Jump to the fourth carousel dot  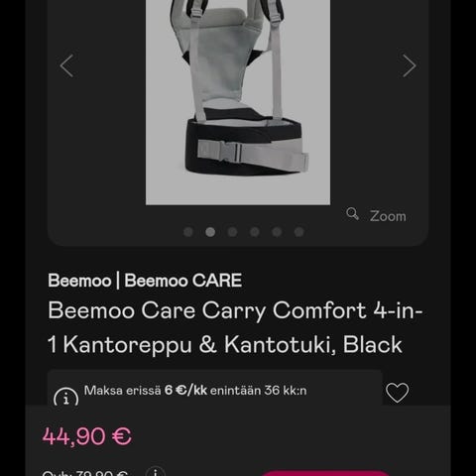[255, 232]
